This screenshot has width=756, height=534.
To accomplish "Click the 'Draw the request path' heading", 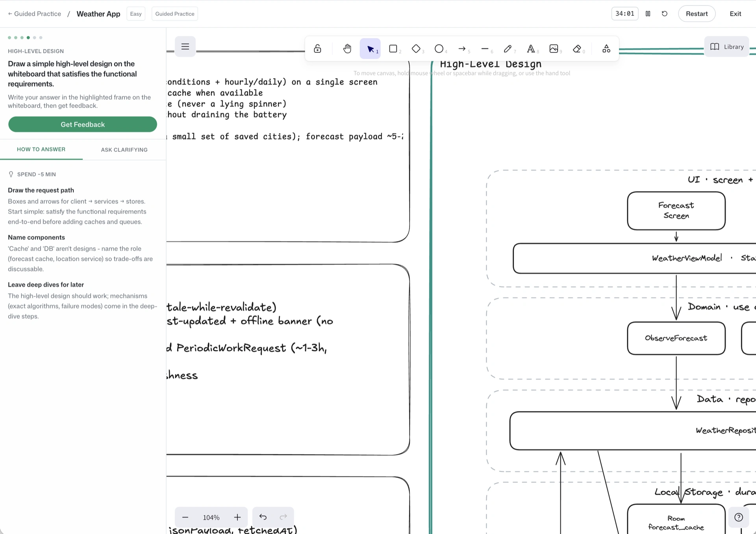I will [x=41, y=190].
